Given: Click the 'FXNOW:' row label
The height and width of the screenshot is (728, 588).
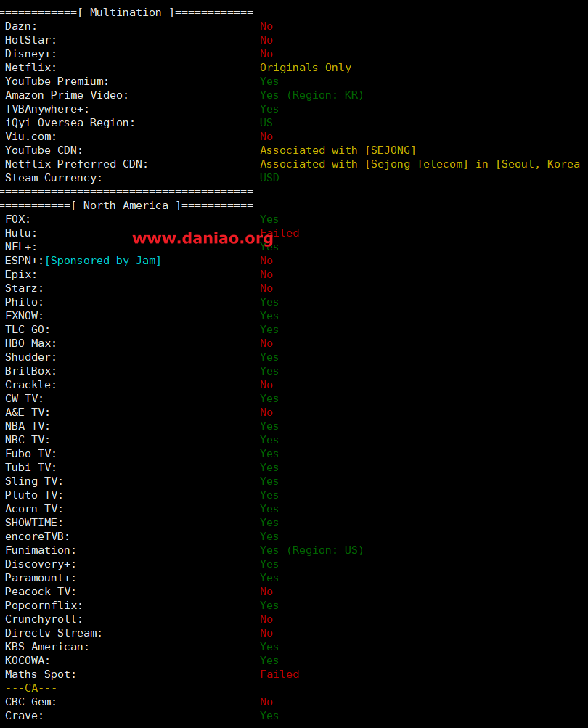Looking at the screenshot, I should pyautogui.click(x=24, y=316).
